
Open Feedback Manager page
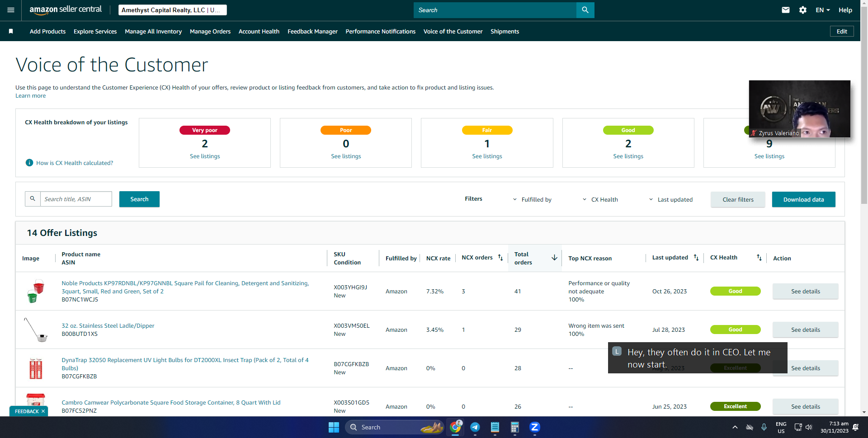point(312,31)
